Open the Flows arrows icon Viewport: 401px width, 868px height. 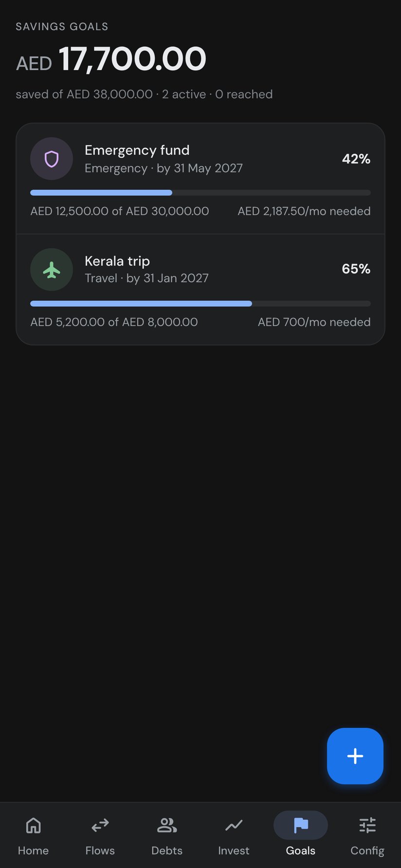(x=100, y=825)
